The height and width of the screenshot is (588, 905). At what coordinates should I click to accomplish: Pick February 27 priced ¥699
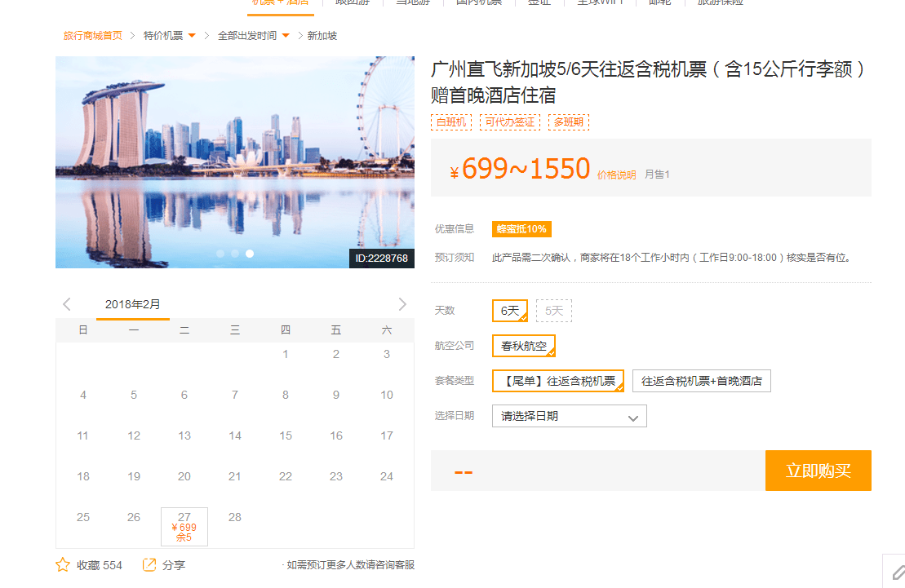pos(184,526)
